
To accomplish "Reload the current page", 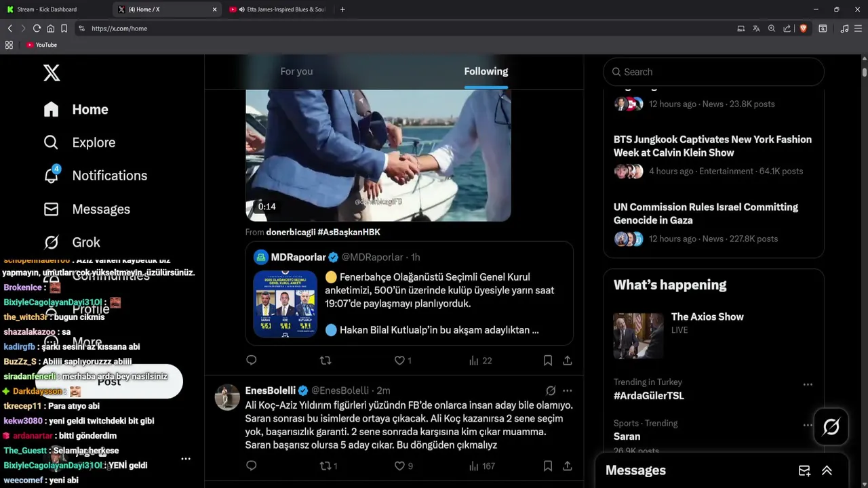I will (37, 28).
